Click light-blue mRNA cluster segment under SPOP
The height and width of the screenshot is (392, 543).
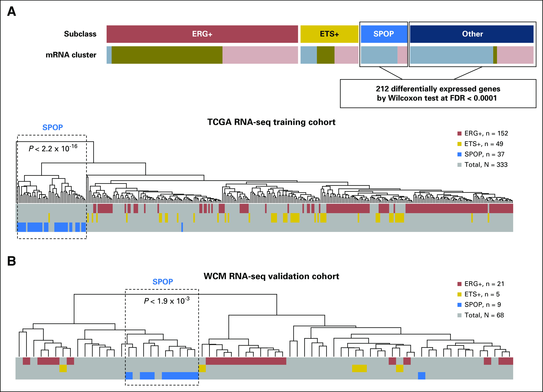(379, 55)
